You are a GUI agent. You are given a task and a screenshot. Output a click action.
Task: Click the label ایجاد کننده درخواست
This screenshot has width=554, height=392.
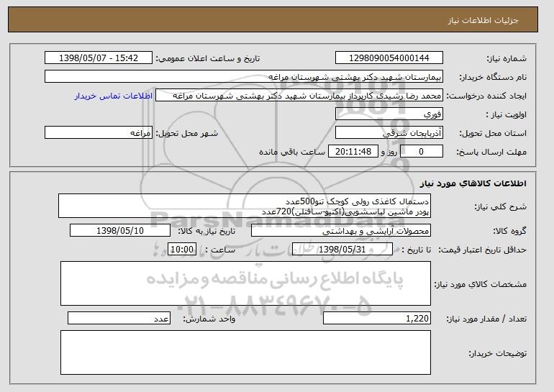[x=486, y=96]
